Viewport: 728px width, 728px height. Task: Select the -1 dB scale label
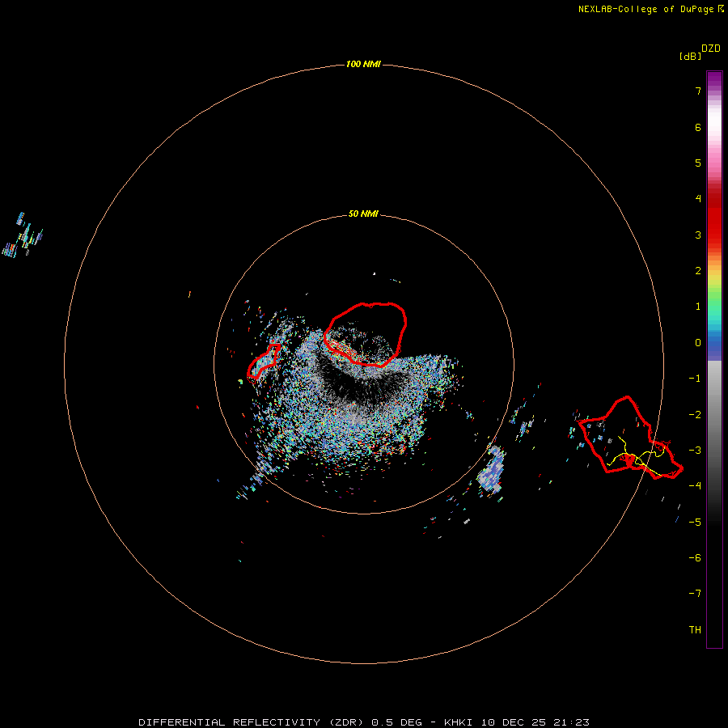click(x=695, y=379)
